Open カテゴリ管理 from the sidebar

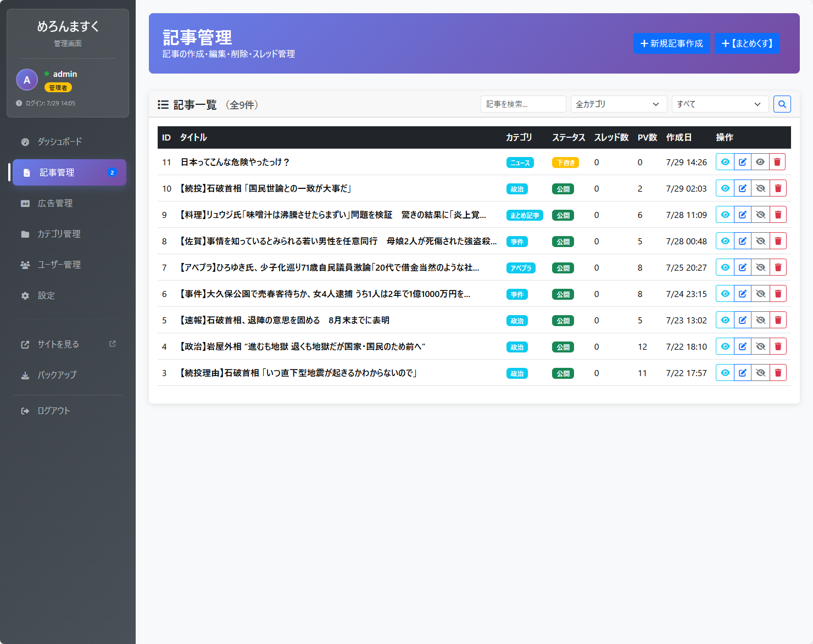(x=59, y=234)
